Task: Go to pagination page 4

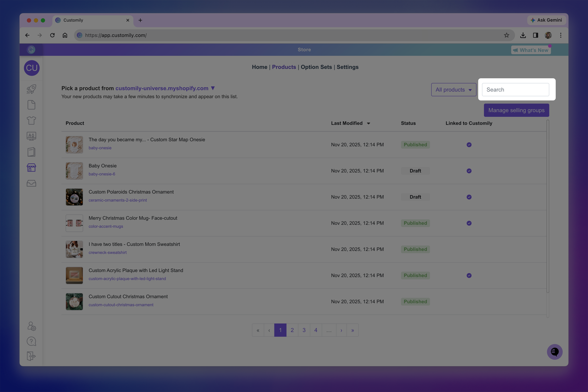Action: tap(316, 330)
